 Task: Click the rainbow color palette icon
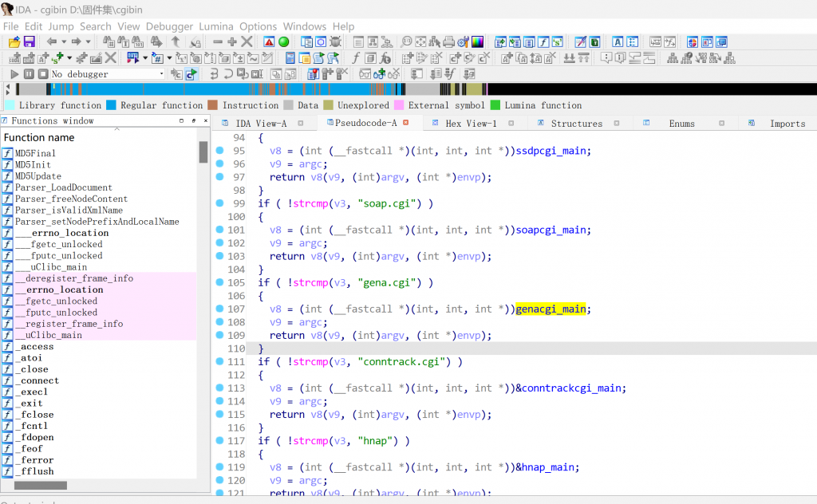(477, 41)
